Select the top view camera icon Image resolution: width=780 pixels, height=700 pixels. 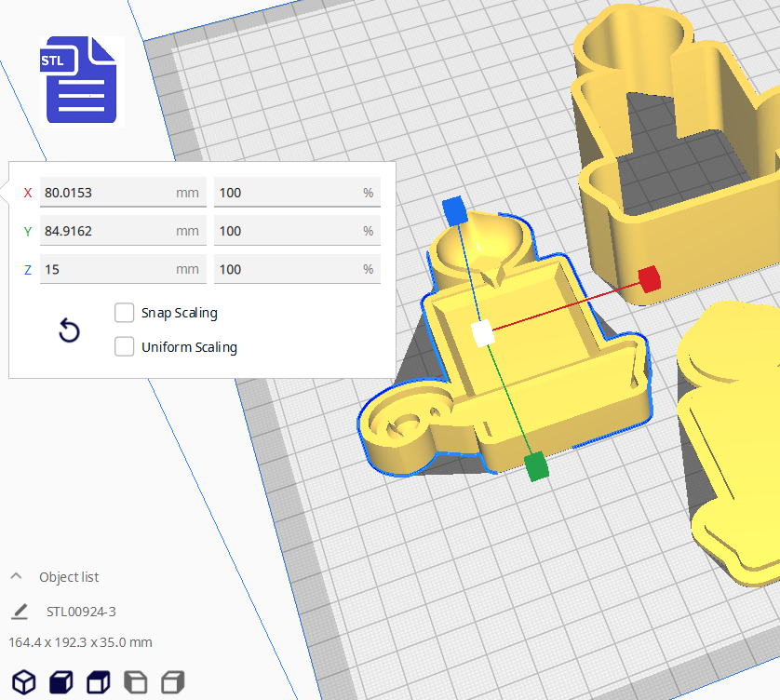[99, 682]
